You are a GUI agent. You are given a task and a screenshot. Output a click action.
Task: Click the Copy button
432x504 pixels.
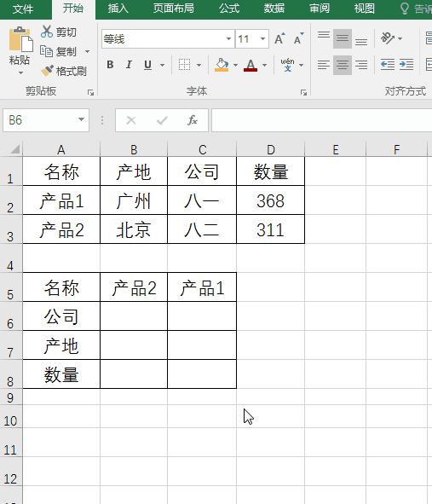[59, 51]
